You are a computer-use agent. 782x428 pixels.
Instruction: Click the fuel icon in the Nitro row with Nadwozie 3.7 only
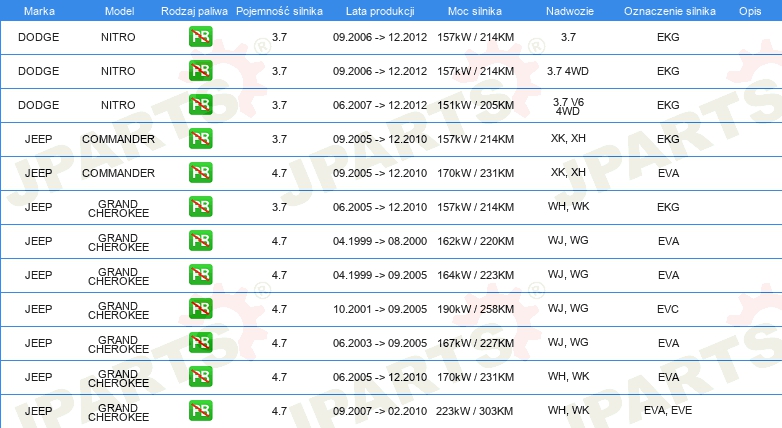(200, 36)
